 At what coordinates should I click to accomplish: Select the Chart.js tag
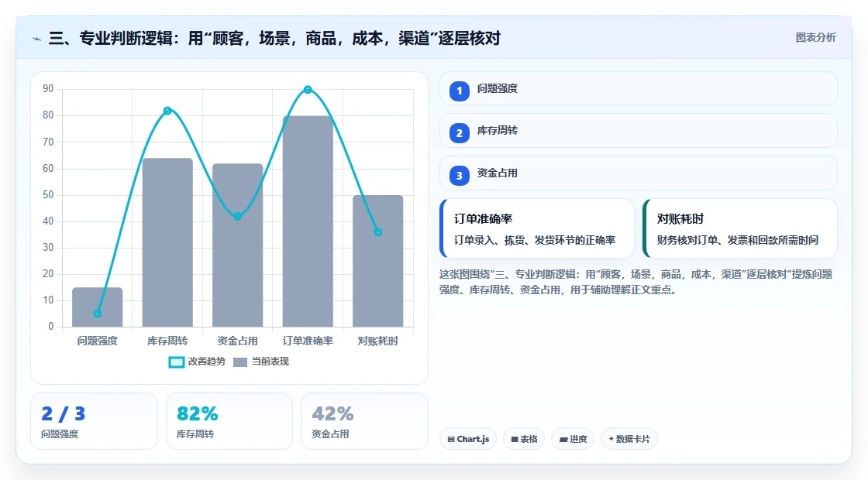point(468,439)
